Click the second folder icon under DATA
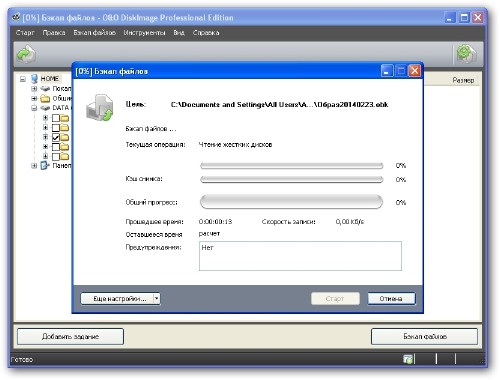Screen dimensions: 500x380 click(x=65, y=127)
